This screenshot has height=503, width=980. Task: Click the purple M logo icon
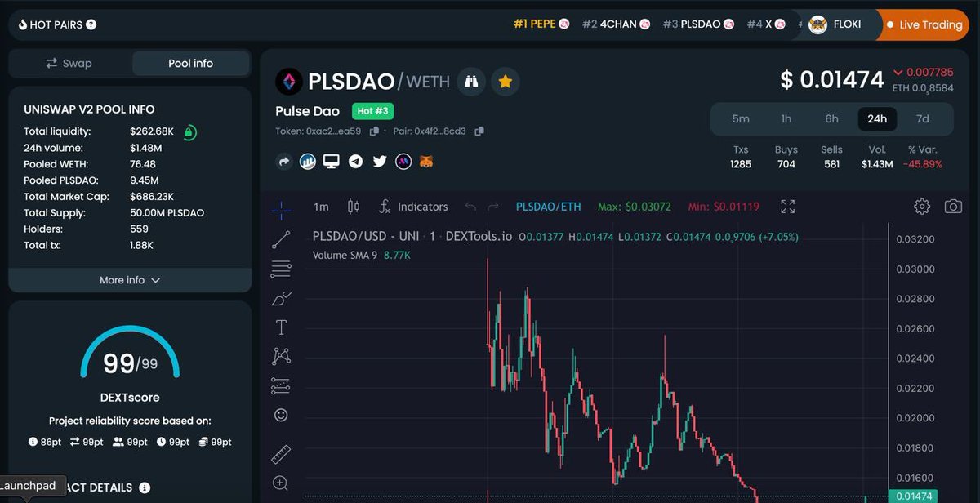(x=403, y=162)
